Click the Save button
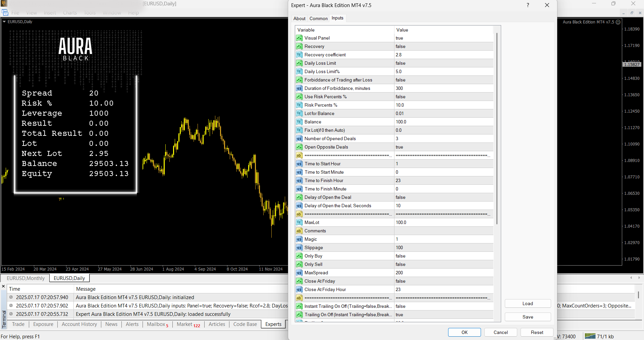 coord(528,317)
